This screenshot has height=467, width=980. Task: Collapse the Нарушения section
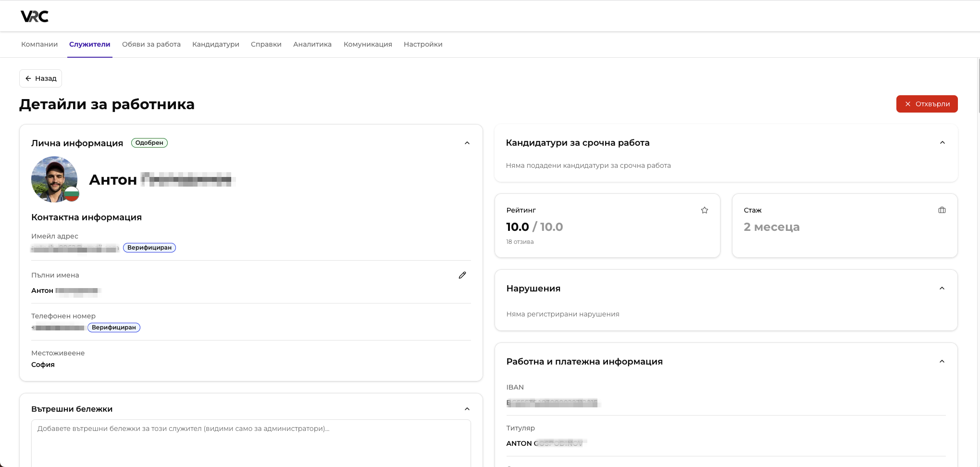(942, 288)
